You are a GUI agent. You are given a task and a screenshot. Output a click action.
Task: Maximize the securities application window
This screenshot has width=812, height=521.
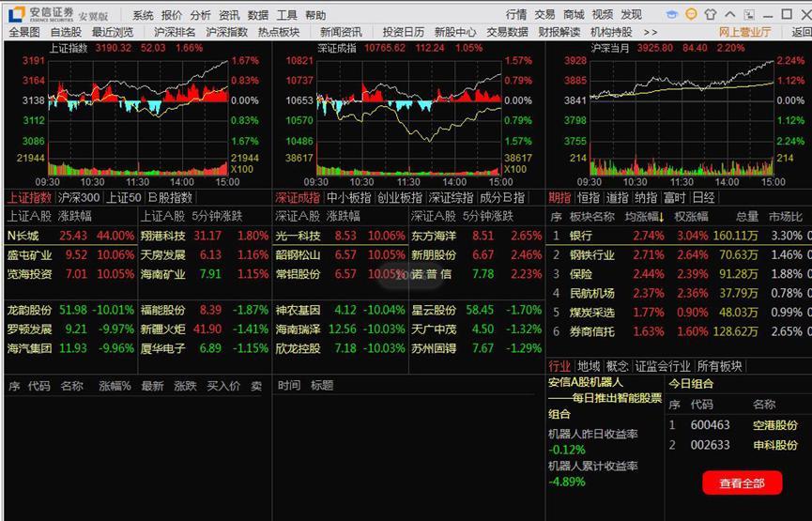787,14
